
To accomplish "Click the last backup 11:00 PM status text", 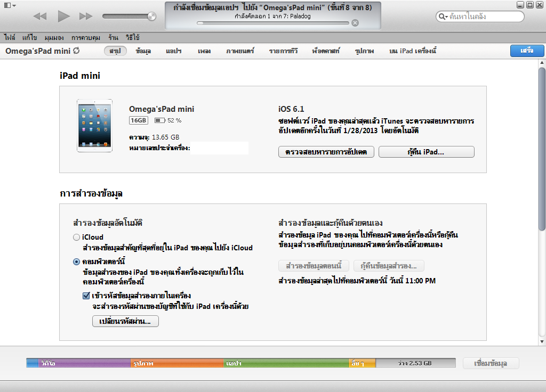I will (x=357, y=281).
